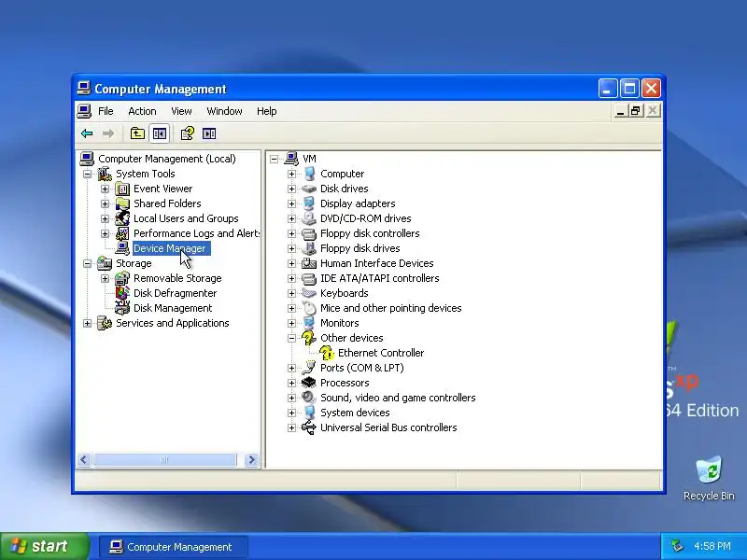Viewport: 747px width, 560px height.
Task: Expand the Monitors category
Action: point(291,323)
